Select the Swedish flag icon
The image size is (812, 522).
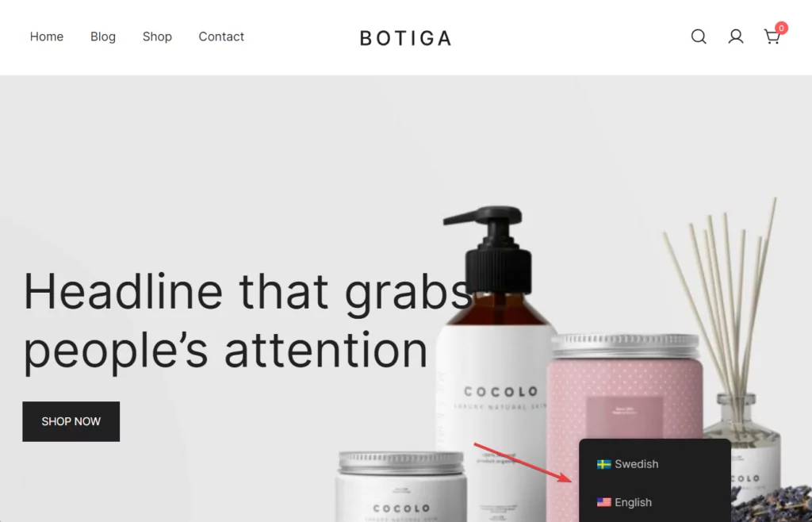[603, 464]
